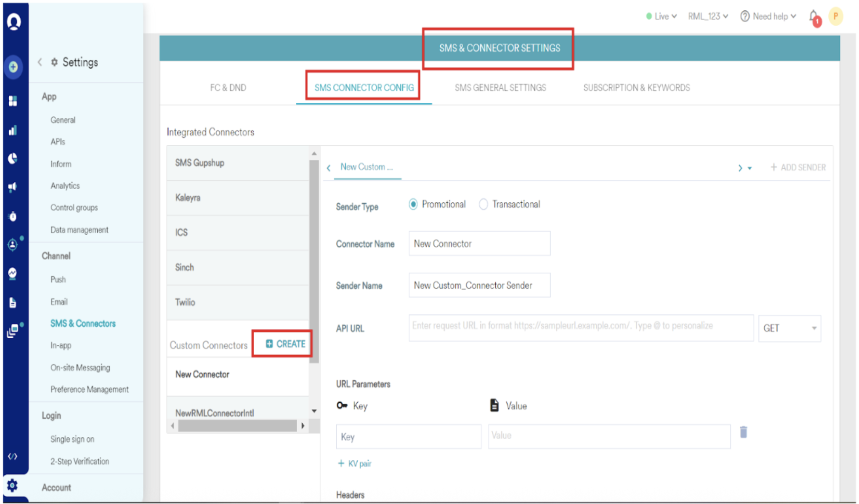
Task: Select Transactional sender type
Action: pos(483,204)
